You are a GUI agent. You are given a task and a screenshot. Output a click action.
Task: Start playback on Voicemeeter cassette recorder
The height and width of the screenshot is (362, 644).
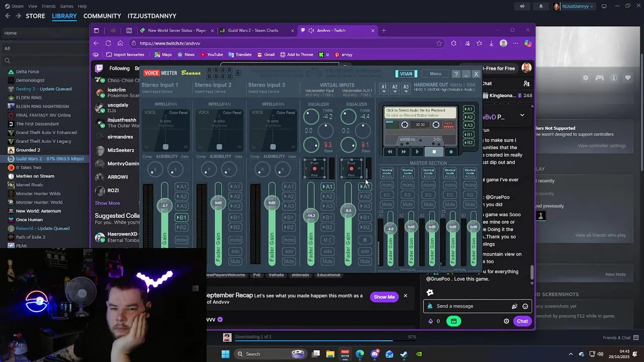click(x=417, y=151)
